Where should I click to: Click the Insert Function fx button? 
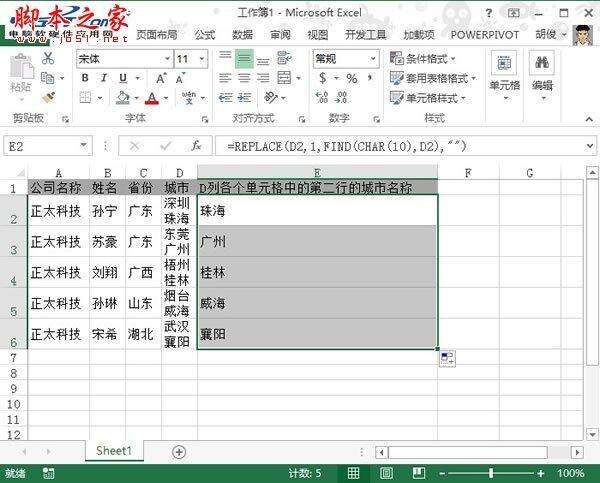pyautogui.click(x=196, y=145)
